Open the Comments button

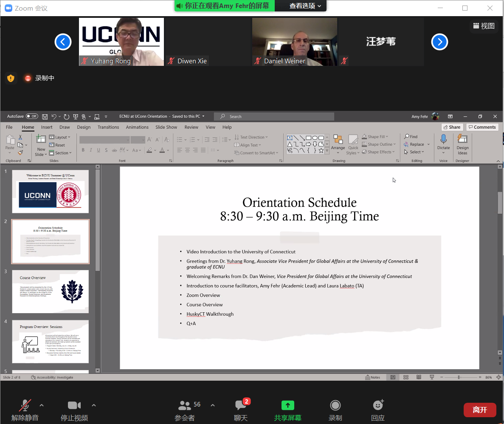point(482,127)
